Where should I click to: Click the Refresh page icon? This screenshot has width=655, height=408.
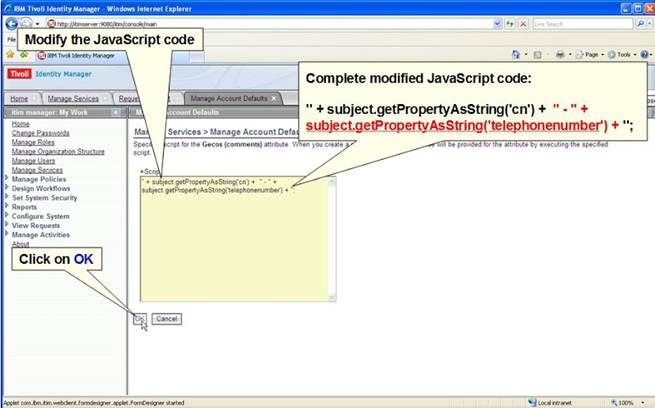[510, 24]
